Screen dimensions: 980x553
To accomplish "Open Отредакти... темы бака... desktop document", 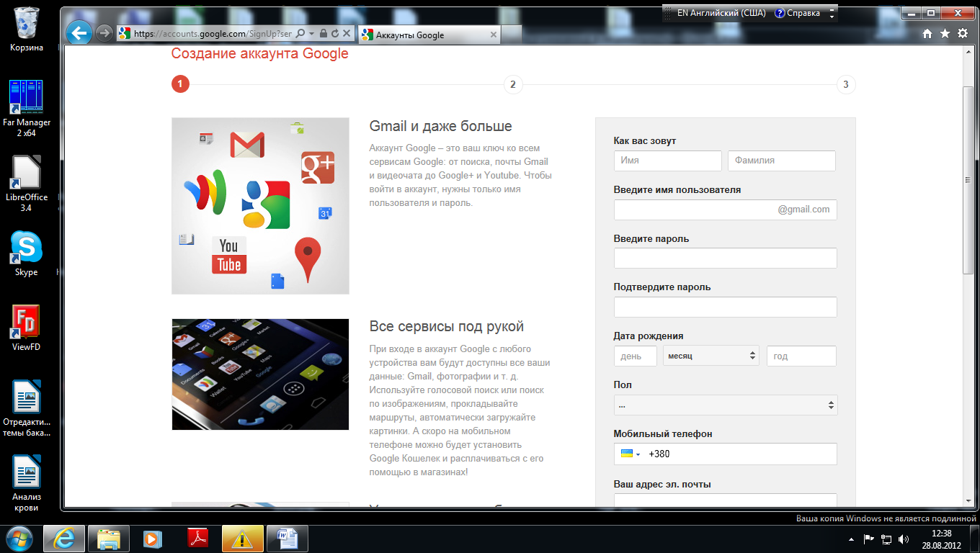I will click(x=27, y=408).
